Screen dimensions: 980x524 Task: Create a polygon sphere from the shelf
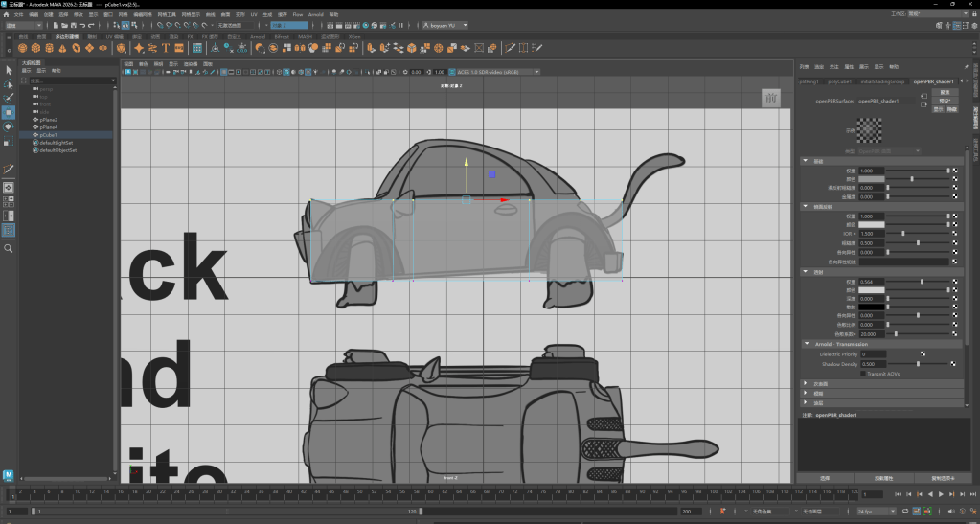22,47
